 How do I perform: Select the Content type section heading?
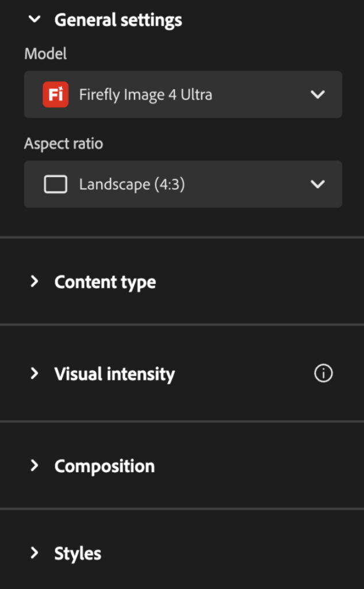click(105, 282)
